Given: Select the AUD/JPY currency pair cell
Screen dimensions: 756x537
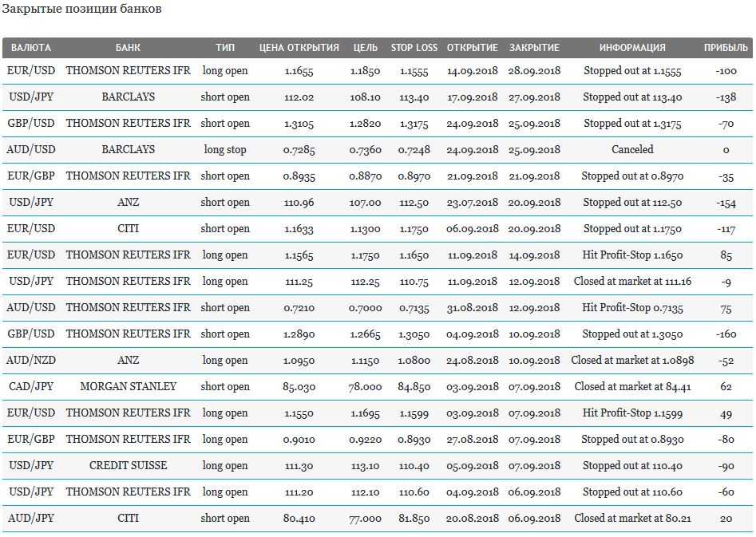Looking at the screenshot, I should [x=31, y=518].
